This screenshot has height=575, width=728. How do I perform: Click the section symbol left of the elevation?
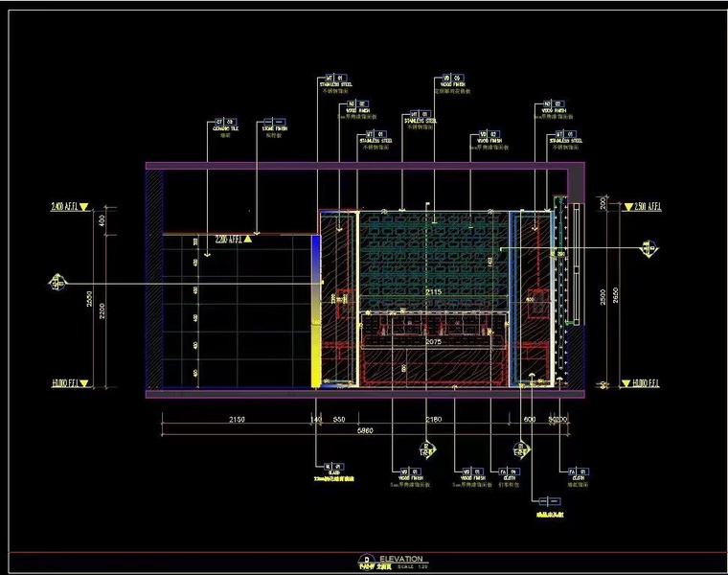57,283
